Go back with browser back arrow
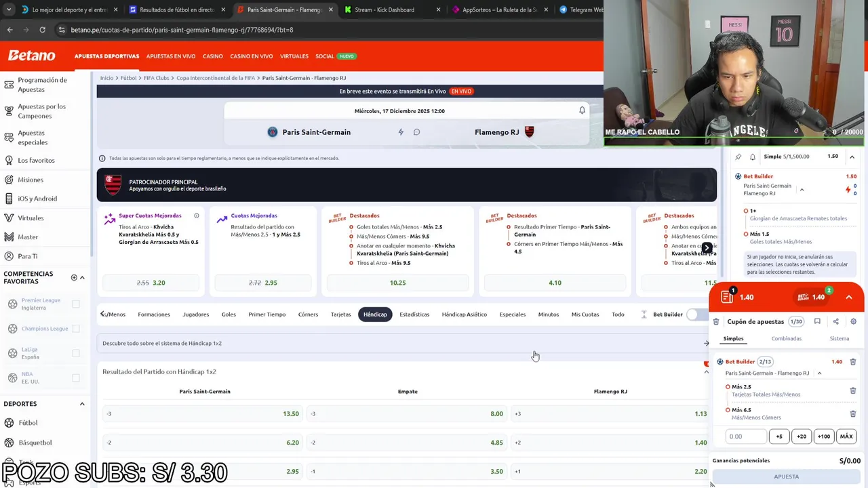868x488 pixels. click(x=9, y=30)
